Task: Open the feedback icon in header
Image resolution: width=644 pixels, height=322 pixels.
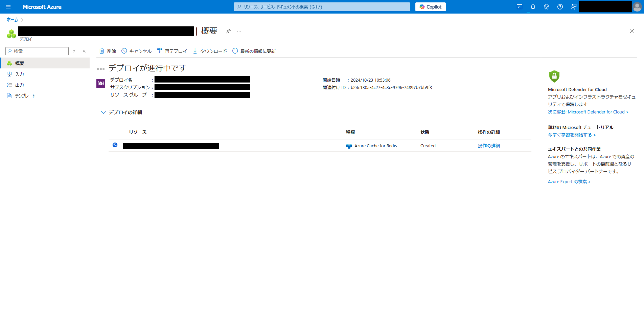Action: (573, 7)
